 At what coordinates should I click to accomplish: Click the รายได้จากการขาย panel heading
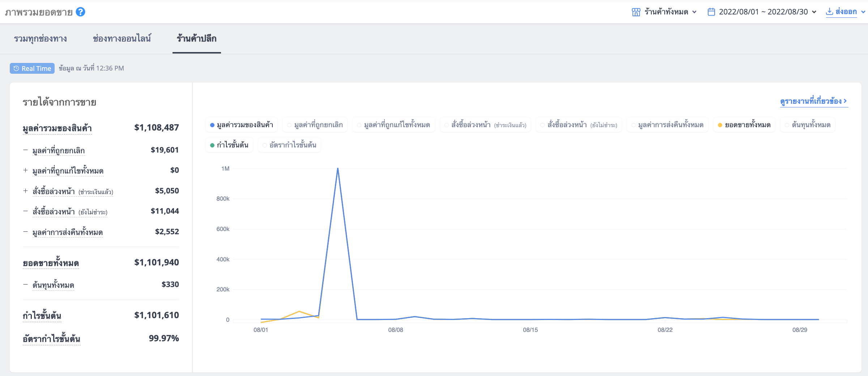point(59,102)
